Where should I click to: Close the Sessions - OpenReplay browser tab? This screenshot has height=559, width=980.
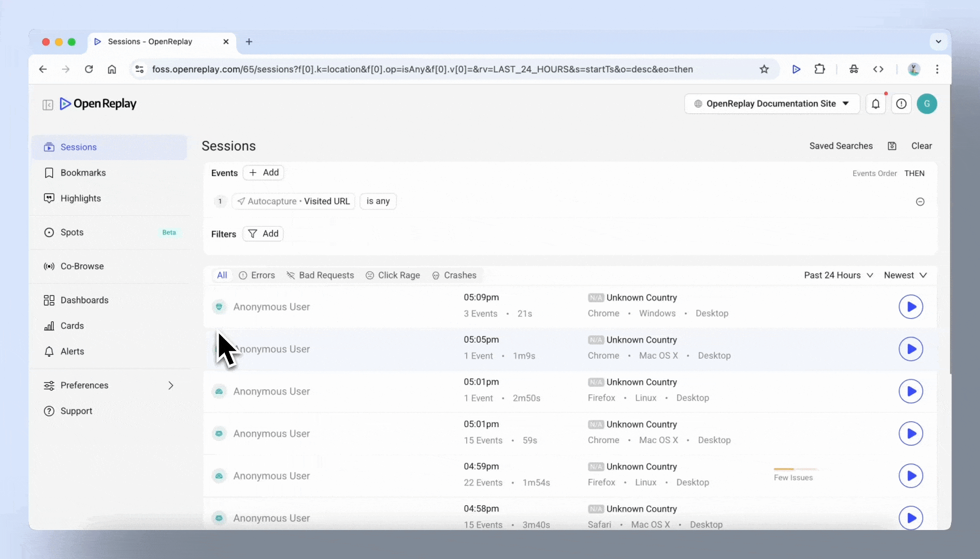[x=226, y=42]
